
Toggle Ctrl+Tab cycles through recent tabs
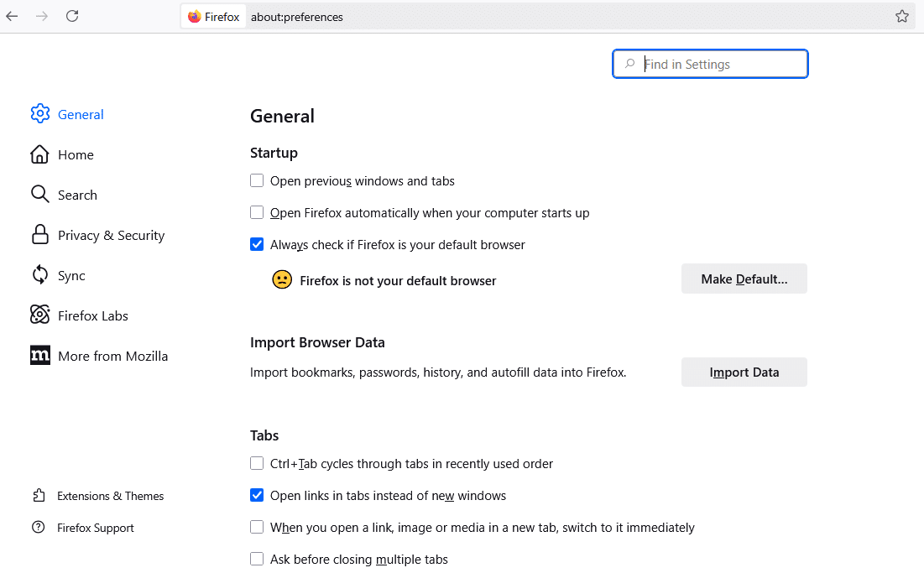coord(257,462)
